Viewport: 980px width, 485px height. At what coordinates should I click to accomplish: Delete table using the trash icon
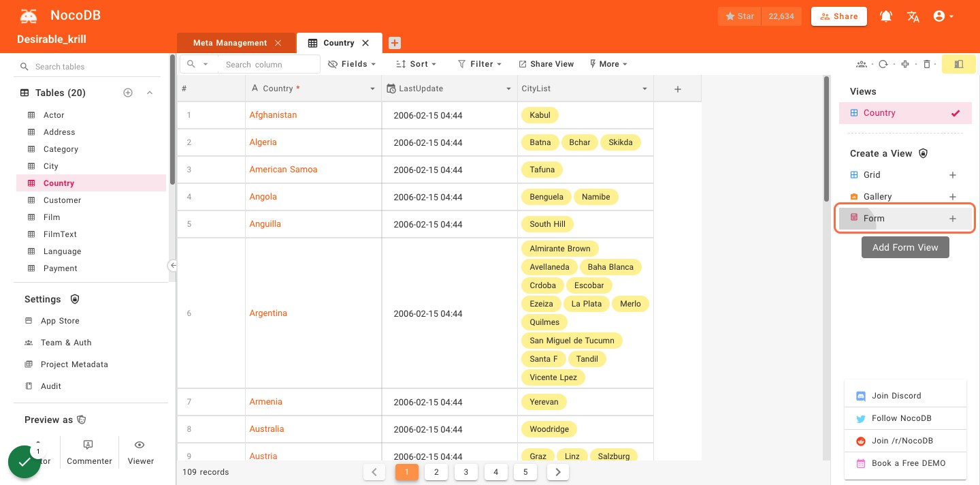926,64
